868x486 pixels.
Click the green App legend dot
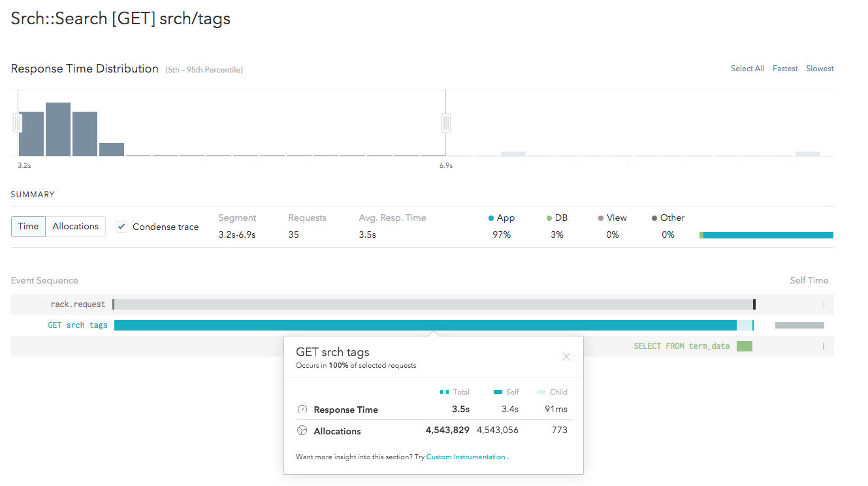tap(491, 218)
